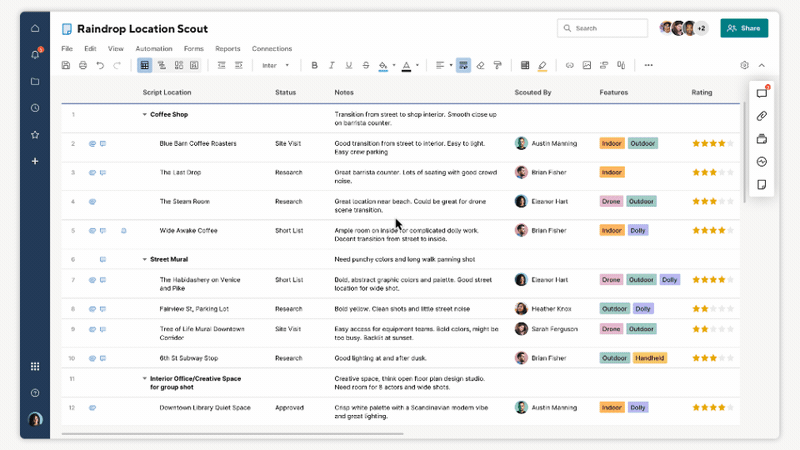Select the Format Painter tool
Screen dimensions: 800x450
click(x=497, y=65)
